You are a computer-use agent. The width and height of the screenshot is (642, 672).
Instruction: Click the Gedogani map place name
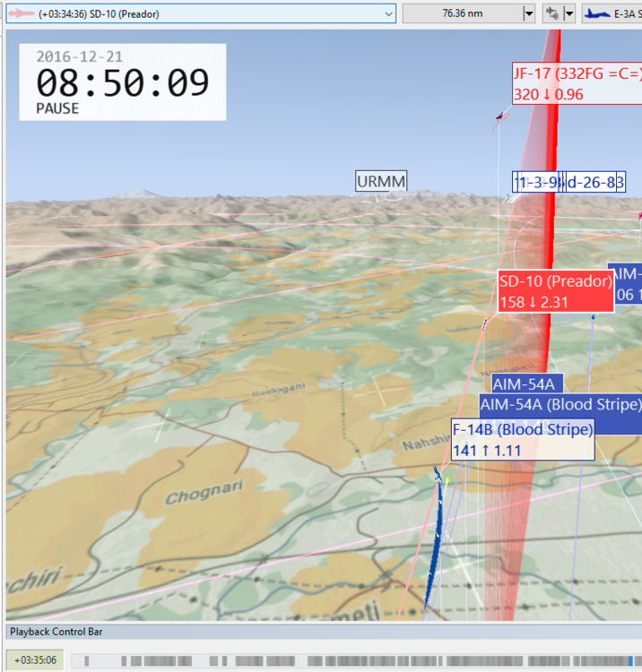[x=278, y=390]
